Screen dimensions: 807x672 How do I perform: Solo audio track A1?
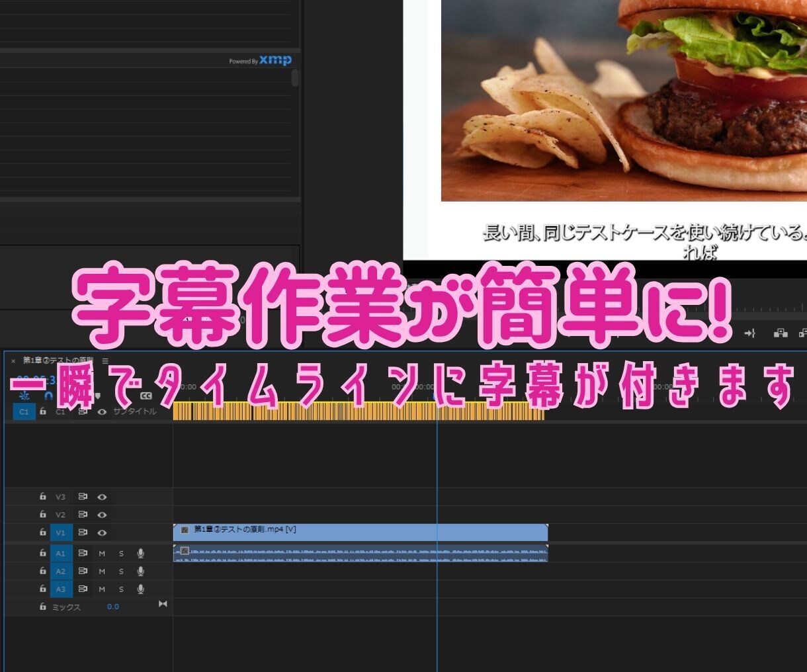tap(121, 554)
